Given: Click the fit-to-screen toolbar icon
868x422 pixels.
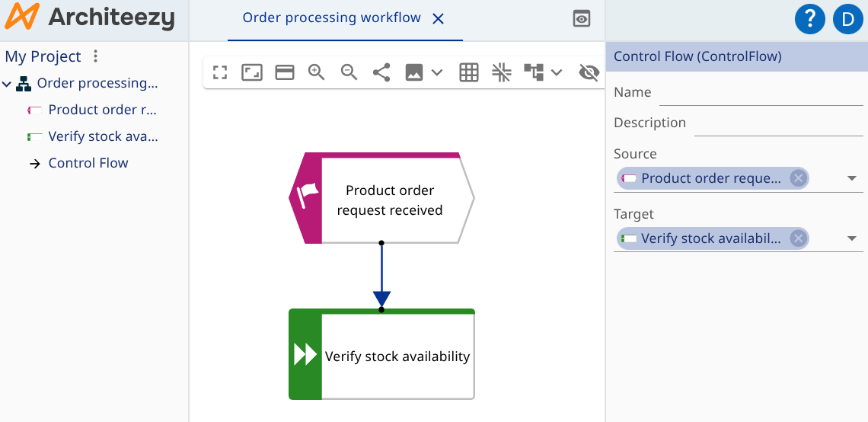Looking at the screenshot, I should point(252,72).
